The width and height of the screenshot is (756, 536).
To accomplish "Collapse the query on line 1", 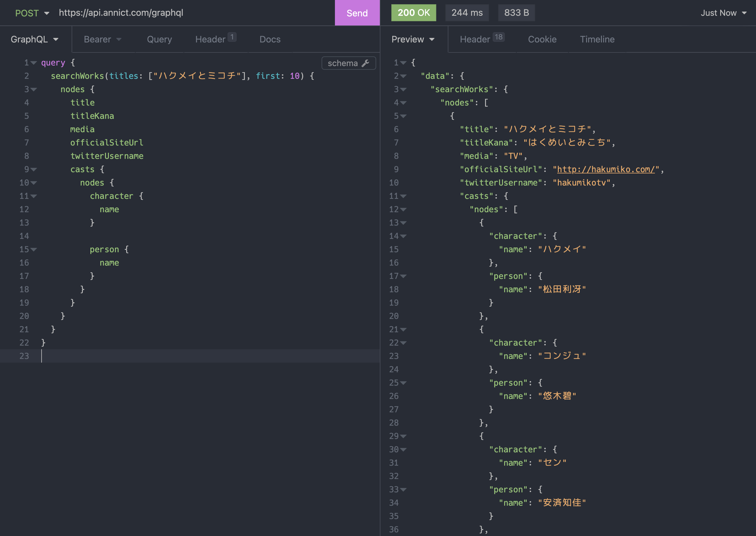I will [x=34, y=63].
